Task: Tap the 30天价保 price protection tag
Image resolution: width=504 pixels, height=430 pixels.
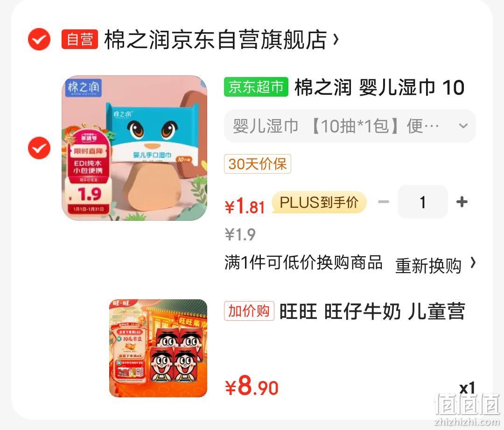Action: pos(258,164)
